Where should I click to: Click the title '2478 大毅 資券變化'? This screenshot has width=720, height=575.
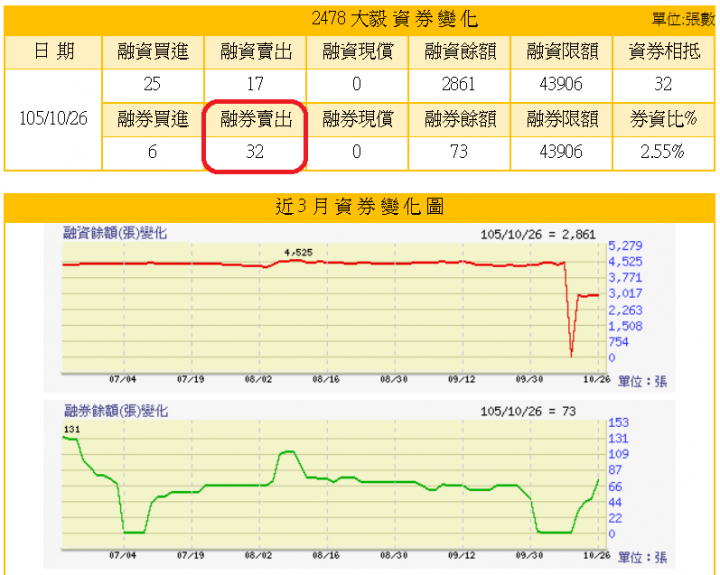395,19
